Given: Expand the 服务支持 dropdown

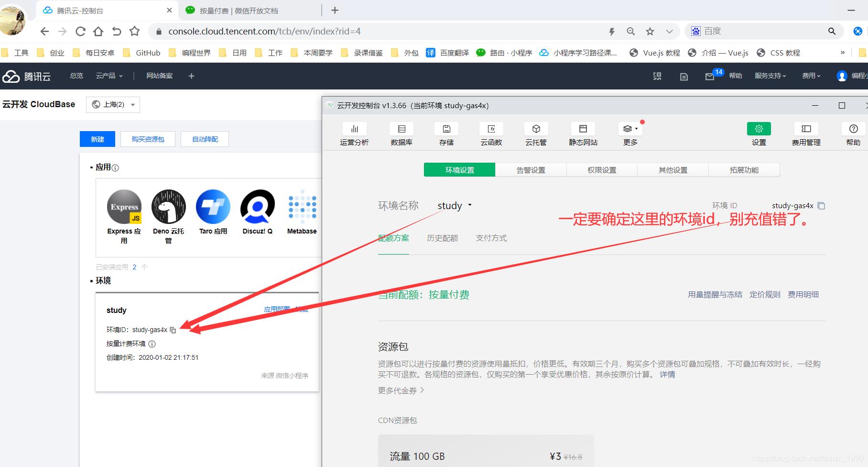Looking at the screenshot, I should click(770, 76).
